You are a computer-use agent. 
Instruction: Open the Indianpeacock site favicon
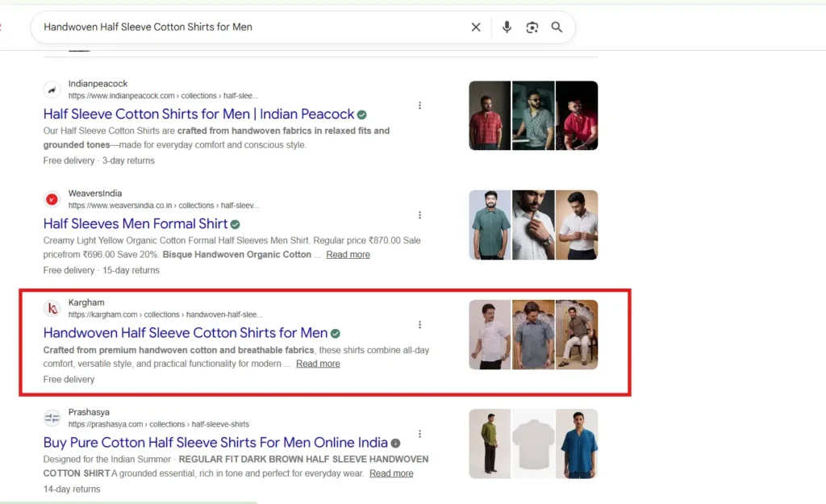click(x=52, y=90)
